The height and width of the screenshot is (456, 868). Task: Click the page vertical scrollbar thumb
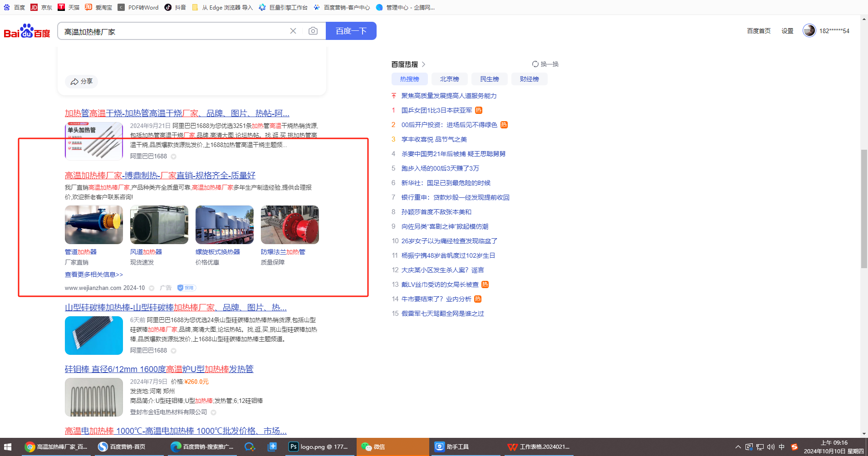click(864, 209)
